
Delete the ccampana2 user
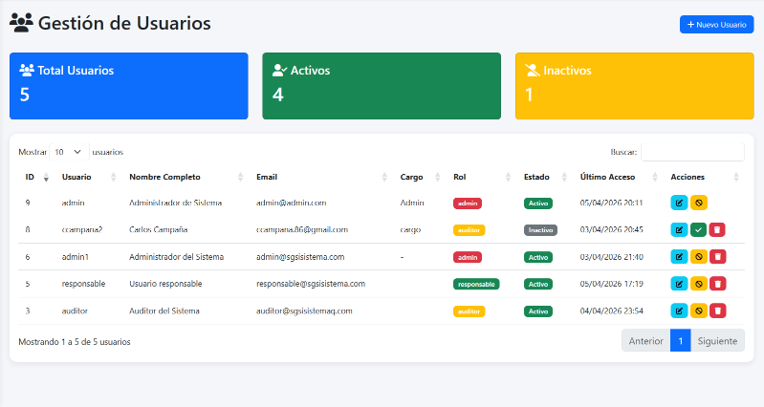[717, 230]
